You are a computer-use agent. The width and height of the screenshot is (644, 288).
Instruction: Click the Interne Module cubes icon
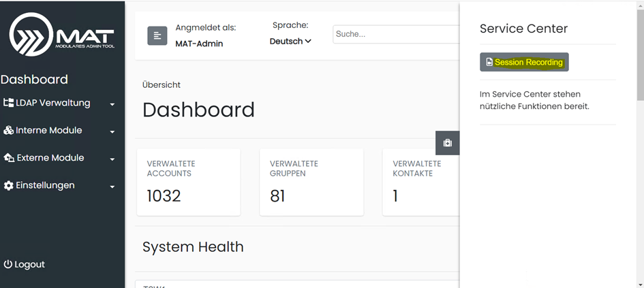coord(9,130)
